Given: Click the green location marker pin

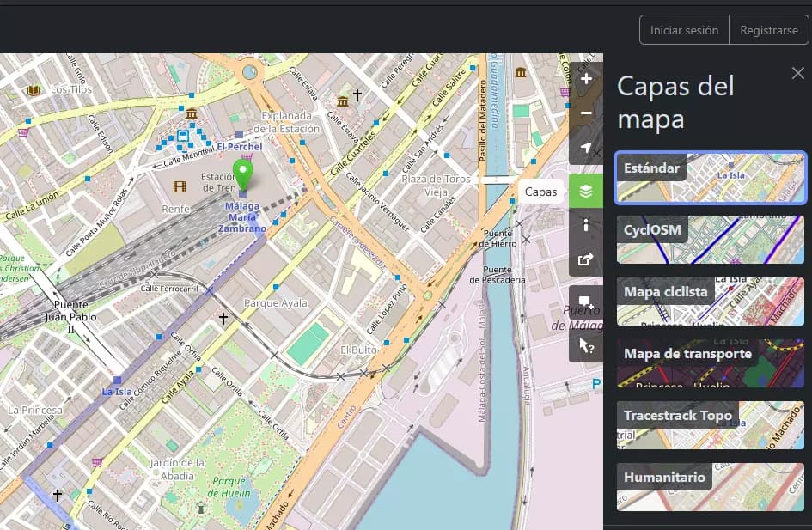Looking at the screenshot, I should coord(242,174).
